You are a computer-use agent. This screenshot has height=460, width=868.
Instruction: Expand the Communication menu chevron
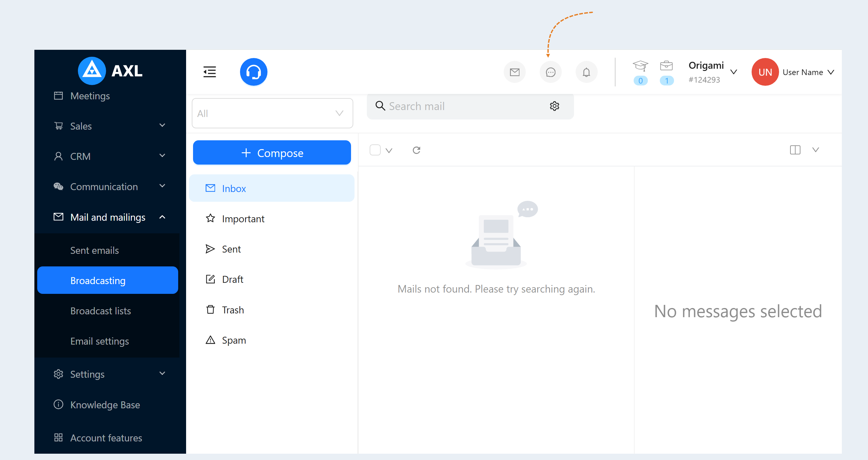(162, 186)
